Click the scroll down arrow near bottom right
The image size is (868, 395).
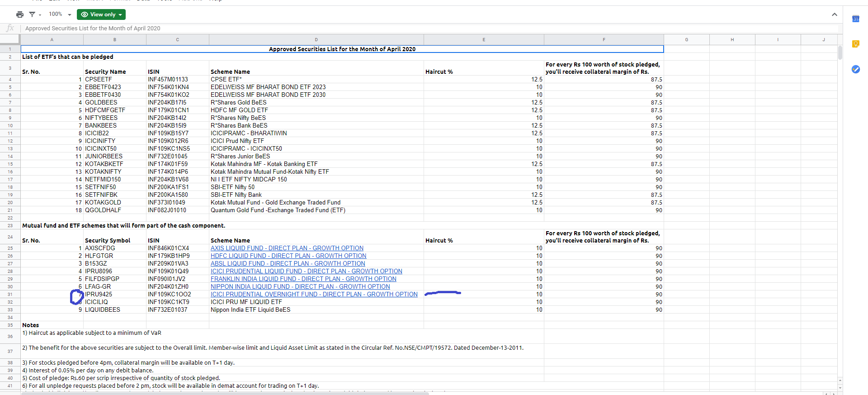tap(840, 387)
